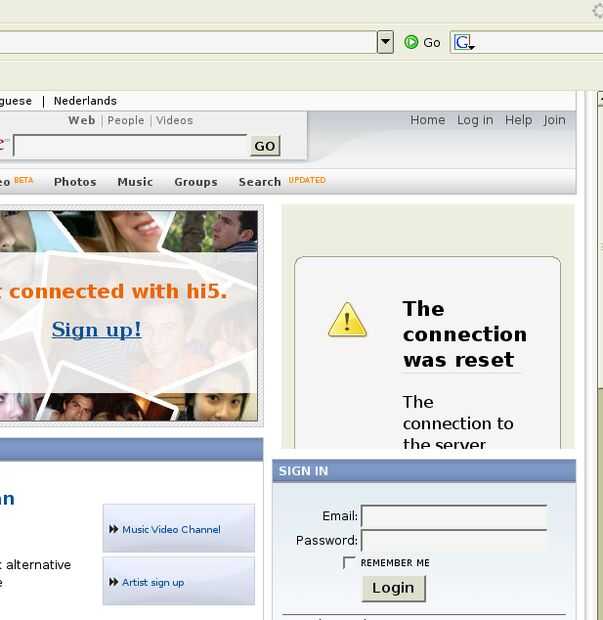603x620 pixels.
Task: Click the Join link
Action: click(554, 120)
